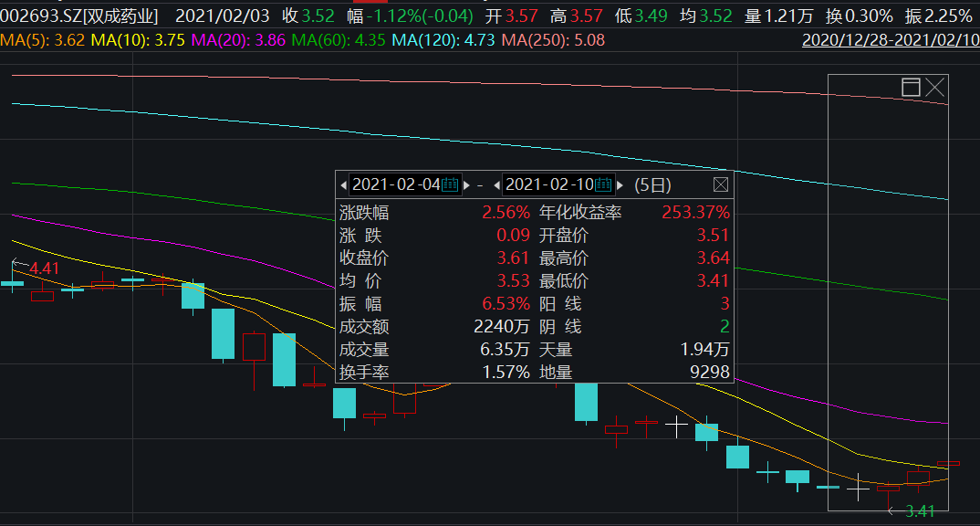Open the end date calendar picker
Screen dimensions: 980x526
click(603, 184)
